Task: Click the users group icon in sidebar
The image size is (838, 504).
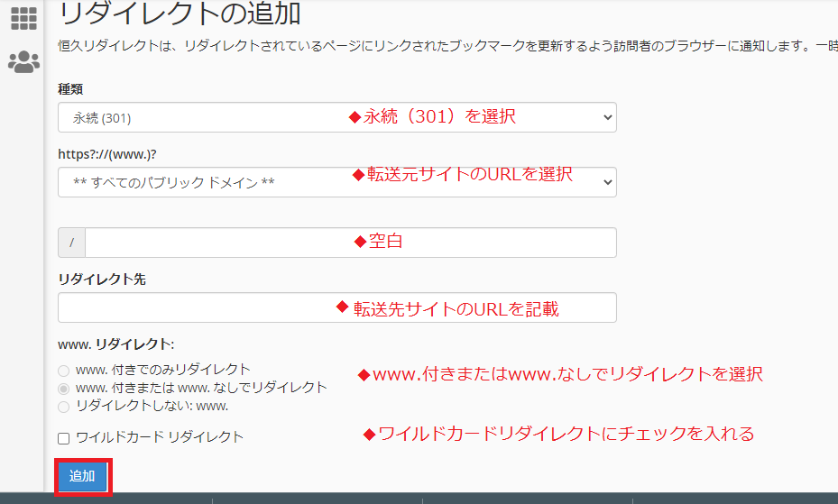Action: [x=23, y=62]
